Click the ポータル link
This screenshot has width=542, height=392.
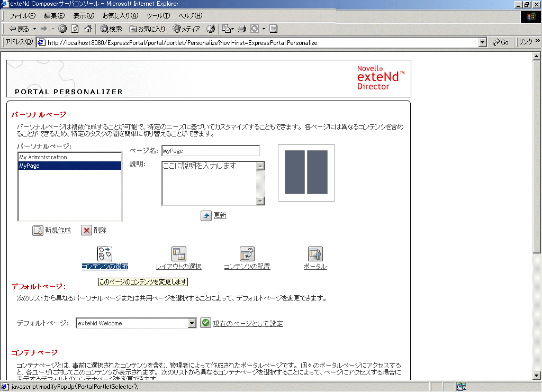coord(315,267)
